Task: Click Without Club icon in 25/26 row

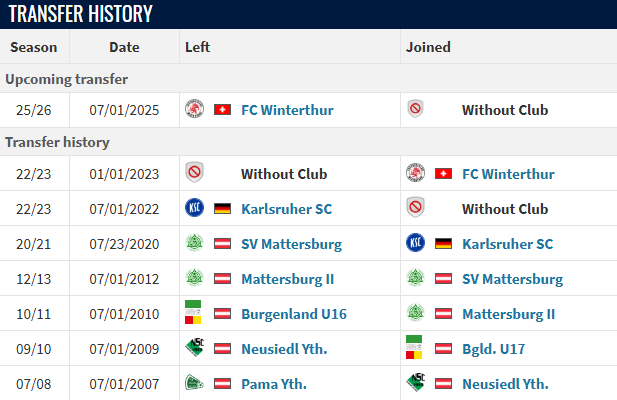Action: coord(416,109)
